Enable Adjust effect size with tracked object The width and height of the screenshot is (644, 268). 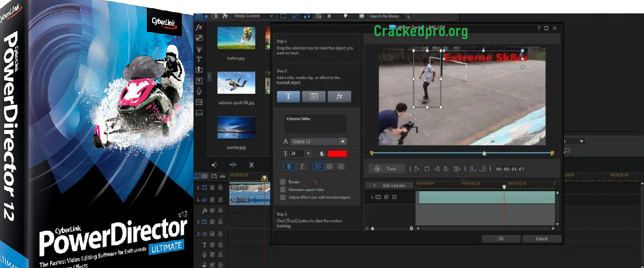(283, 198)
